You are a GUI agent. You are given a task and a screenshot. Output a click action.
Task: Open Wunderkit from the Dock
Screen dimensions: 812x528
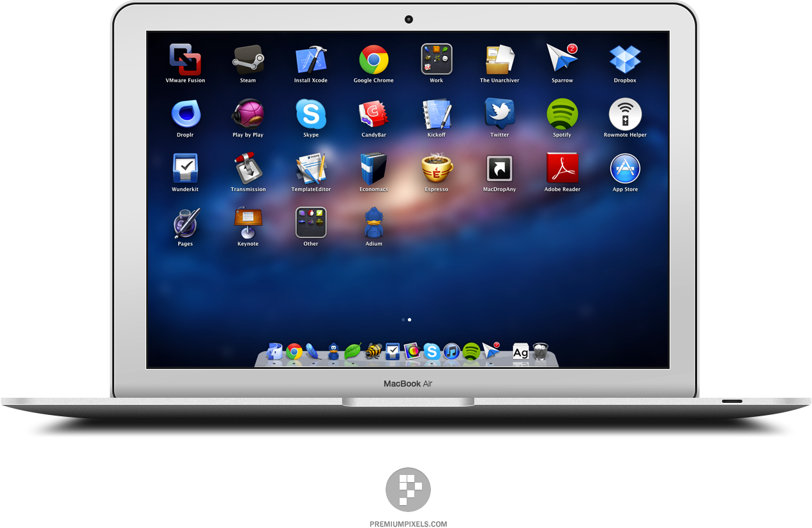(x=393, y=351)
